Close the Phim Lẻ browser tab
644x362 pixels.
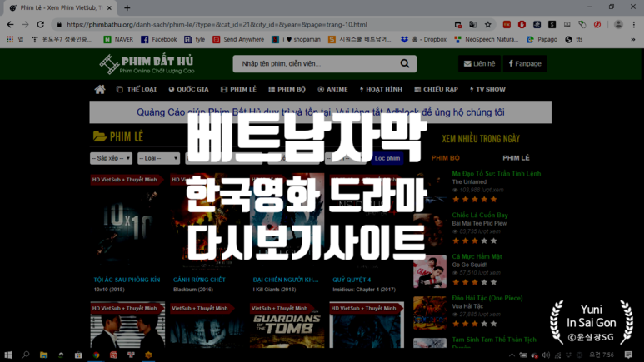pos(109,7)
